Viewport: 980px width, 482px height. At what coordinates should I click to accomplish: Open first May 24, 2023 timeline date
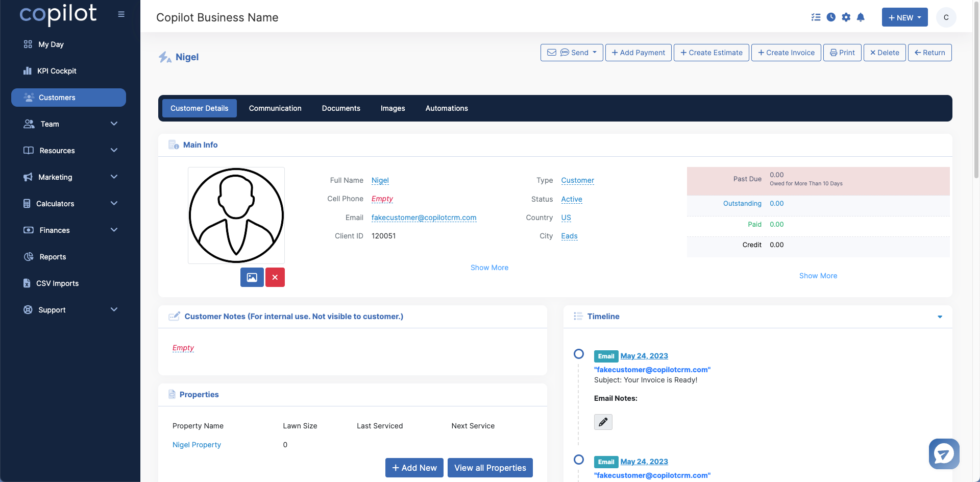click(644, 356)
